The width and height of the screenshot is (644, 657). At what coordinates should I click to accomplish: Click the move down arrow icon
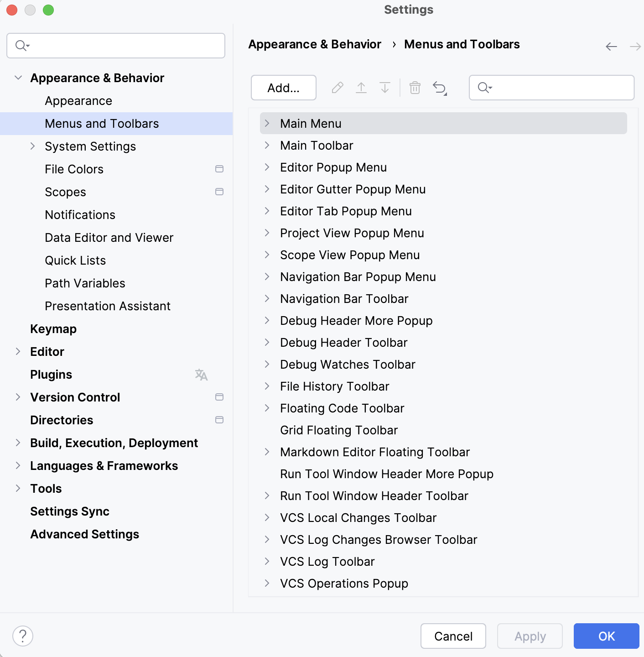point(385,88)
